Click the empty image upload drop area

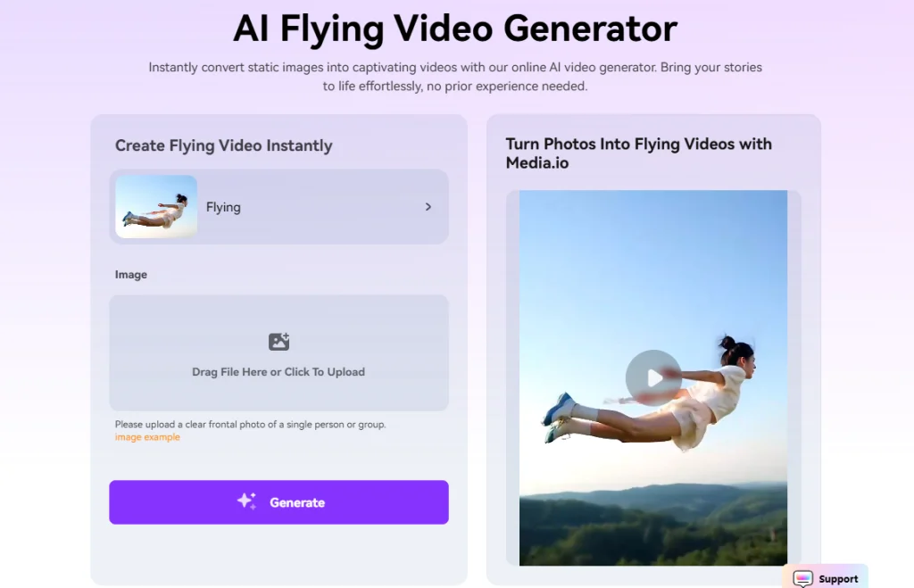pos(278,352)
